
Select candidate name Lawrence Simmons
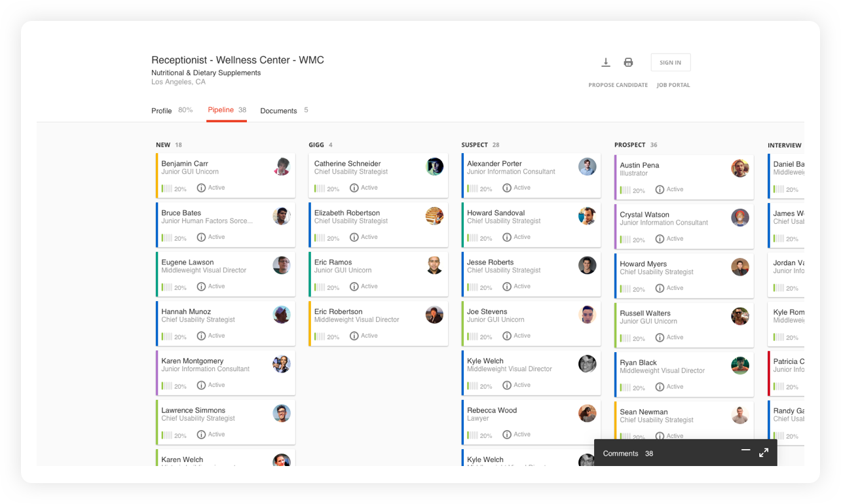pyautogui.click(x=193, y=410)
